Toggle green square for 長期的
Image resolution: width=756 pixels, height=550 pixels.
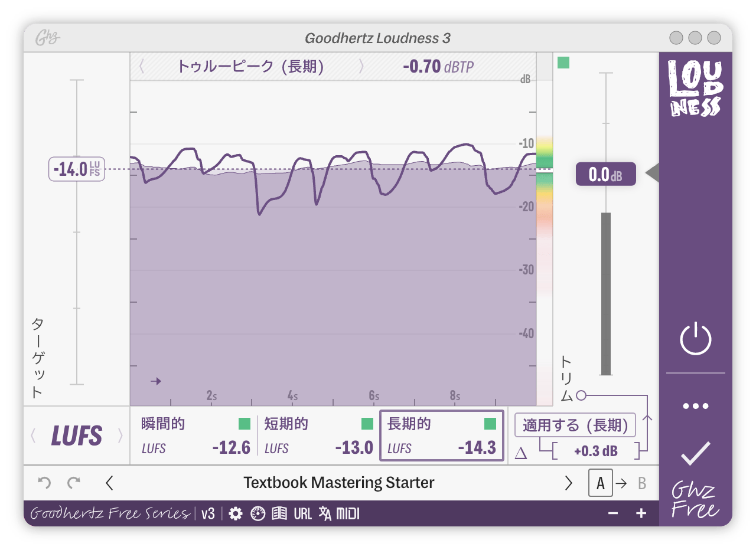click(x=490, y=424)
